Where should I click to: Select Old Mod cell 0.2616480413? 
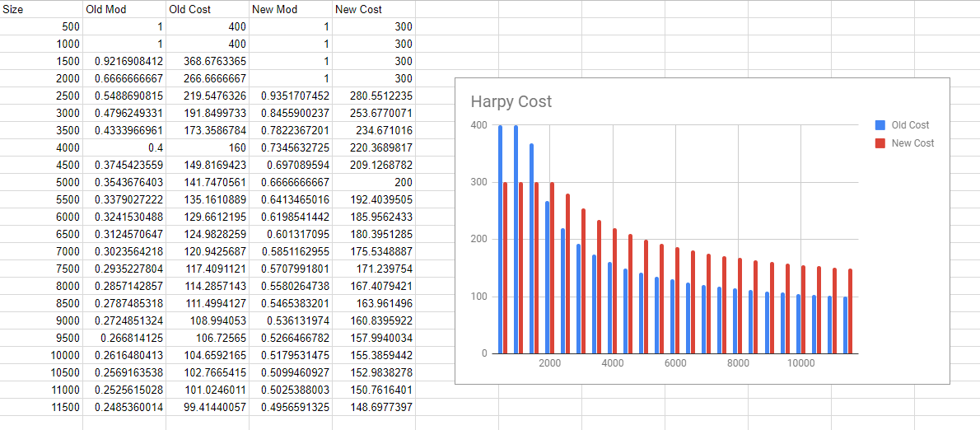tap(124, 356)
